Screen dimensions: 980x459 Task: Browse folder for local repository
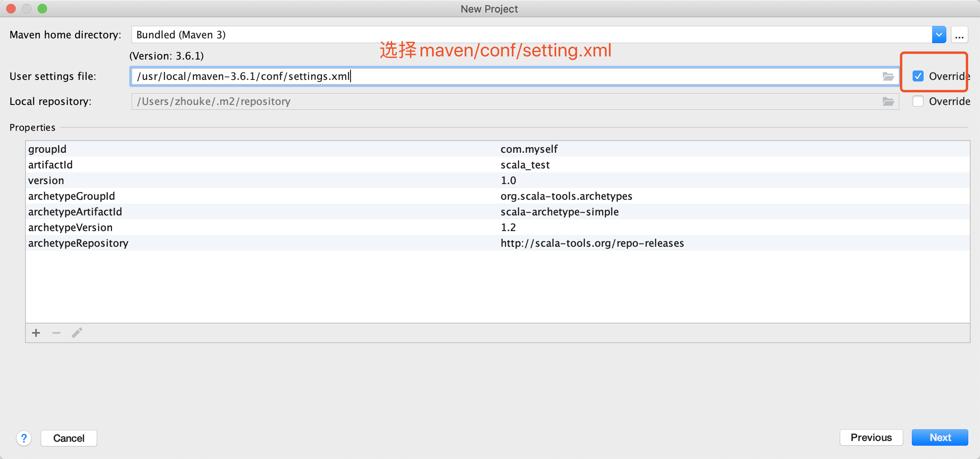point(888,101)
